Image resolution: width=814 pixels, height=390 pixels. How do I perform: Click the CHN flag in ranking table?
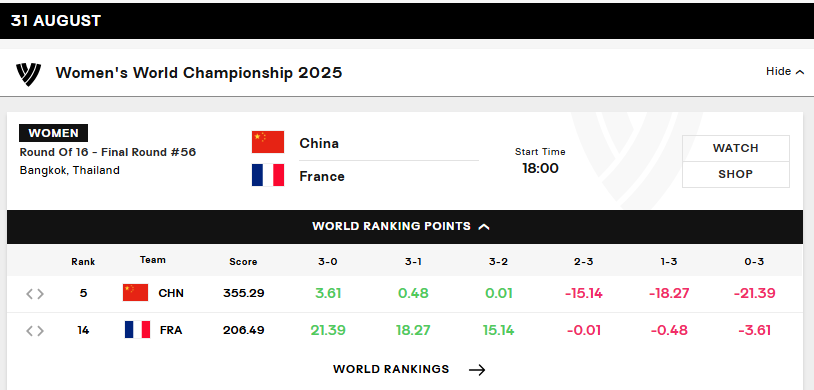pyautogui.click(x=135, y=293)
